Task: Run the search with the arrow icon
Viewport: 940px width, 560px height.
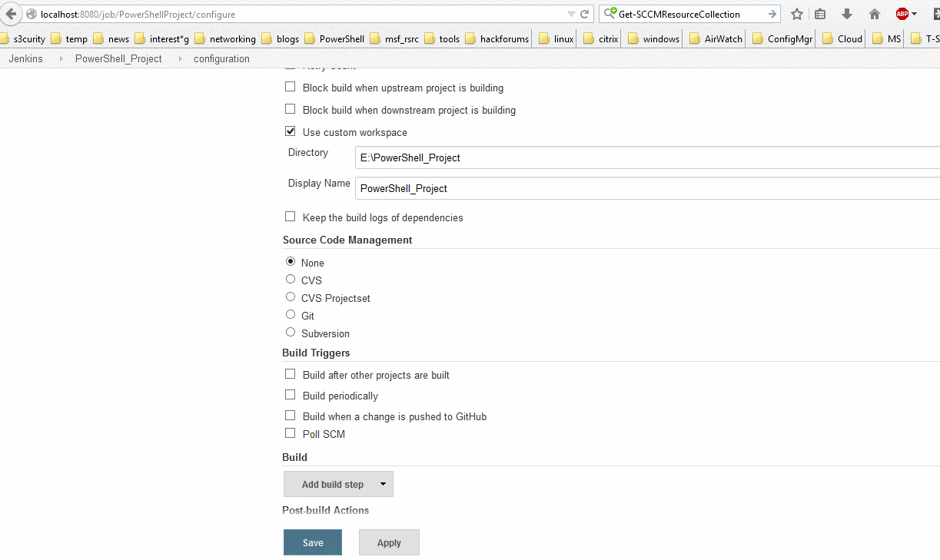Action: 773,13
